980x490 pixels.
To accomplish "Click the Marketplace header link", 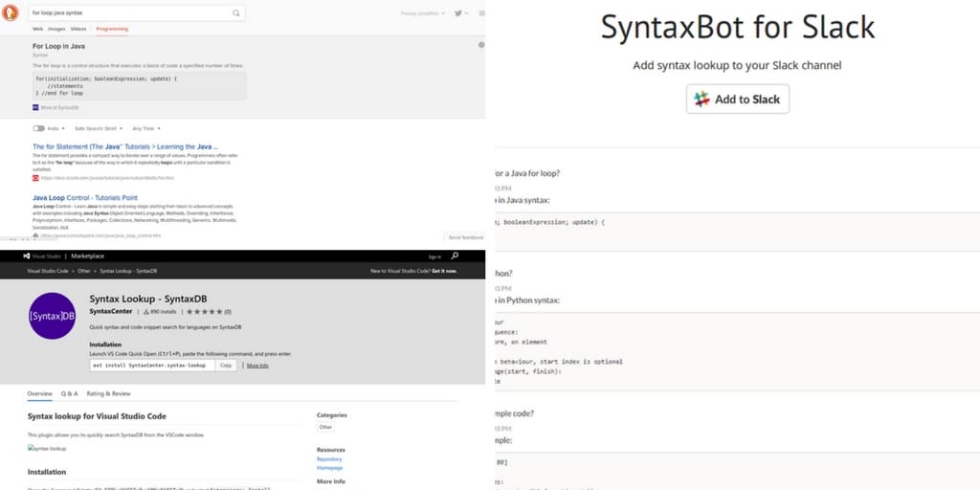I will coord(87,256).
